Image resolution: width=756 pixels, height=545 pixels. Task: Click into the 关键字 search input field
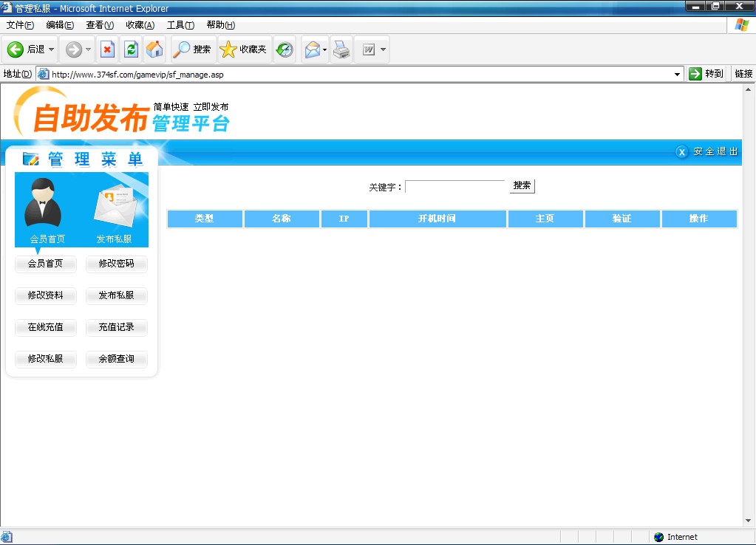[454, 187]
